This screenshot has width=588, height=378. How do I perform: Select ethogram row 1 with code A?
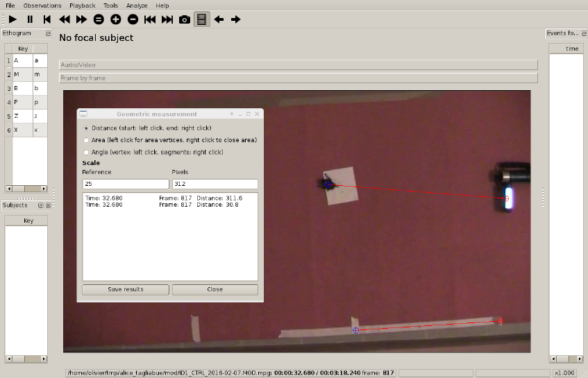click(x=26, y=61)
